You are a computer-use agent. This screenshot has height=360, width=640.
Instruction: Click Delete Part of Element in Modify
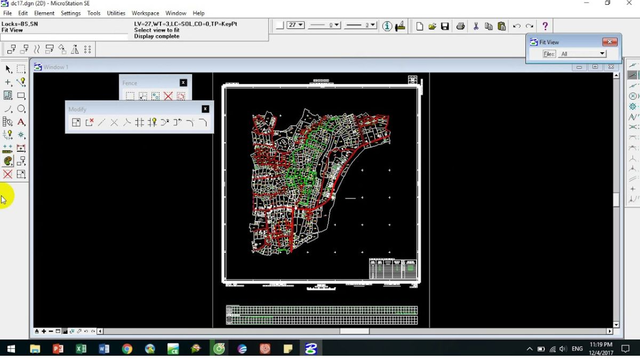pos(89,122)
